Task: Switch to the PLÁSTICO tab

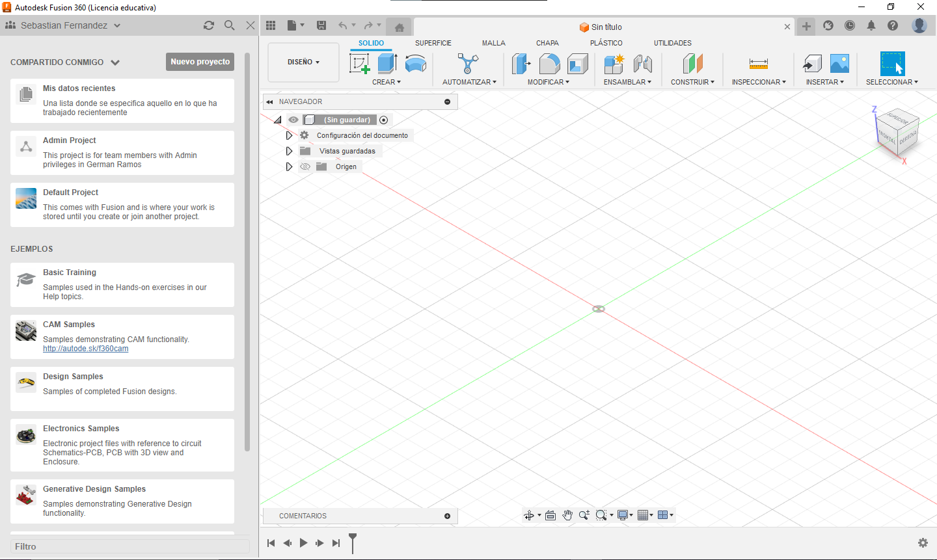Action: click(606, 43)
